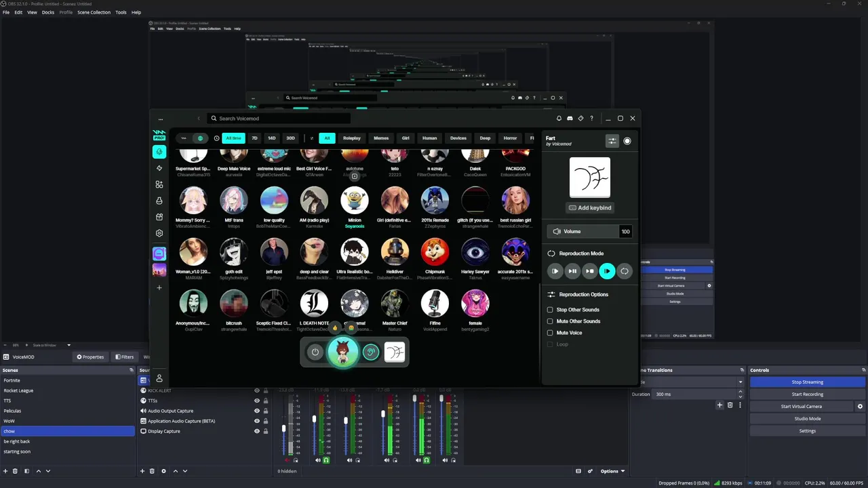868x488 pixels.
Task: Open the Properties button for VoiceMOD source
Action: point(90,357)
